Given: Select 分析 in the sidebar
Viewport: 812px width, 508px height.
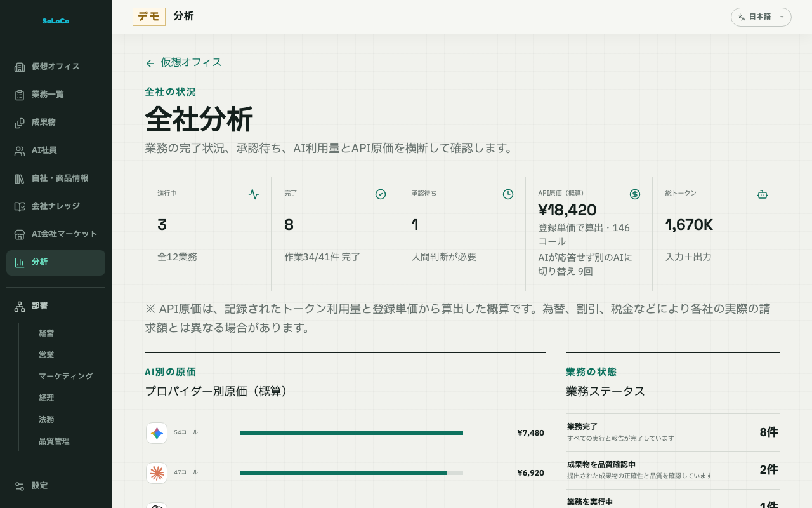Looking at the screenshot, I should pyautogui.click(x=56, y=262).
